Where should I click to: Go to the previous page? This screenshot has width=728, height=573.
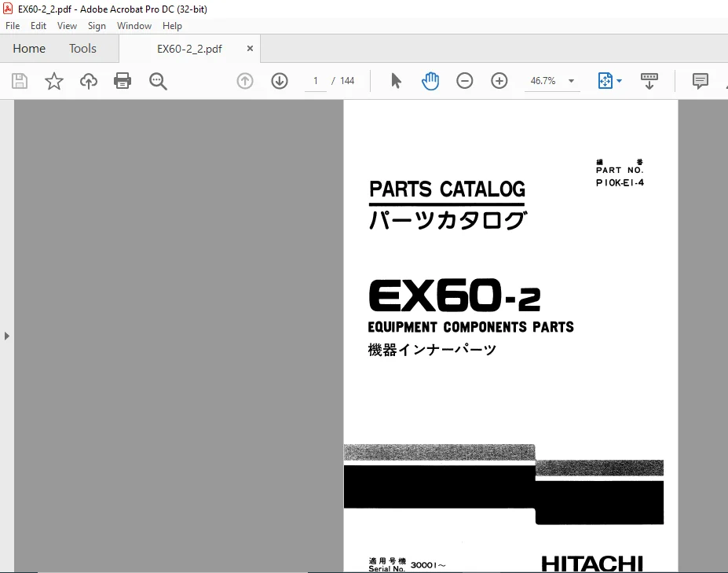pyautogui.click(x=245, y=81)
